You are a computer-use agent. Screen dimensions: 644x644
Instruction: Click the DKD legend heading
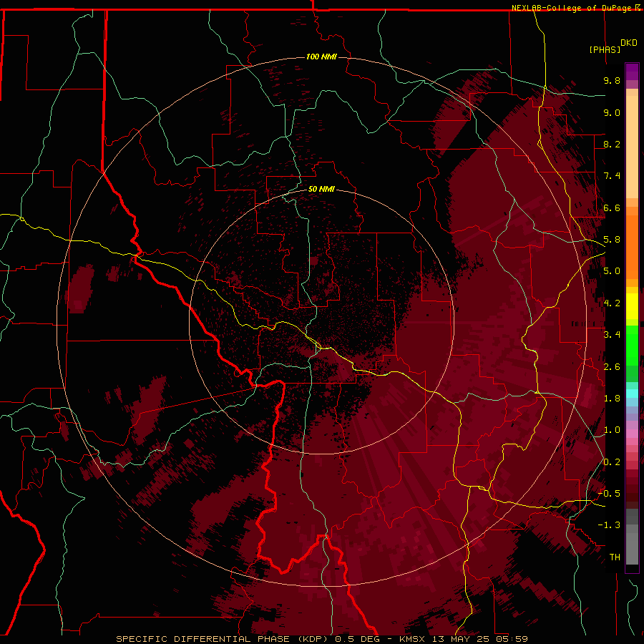point(629,43)
